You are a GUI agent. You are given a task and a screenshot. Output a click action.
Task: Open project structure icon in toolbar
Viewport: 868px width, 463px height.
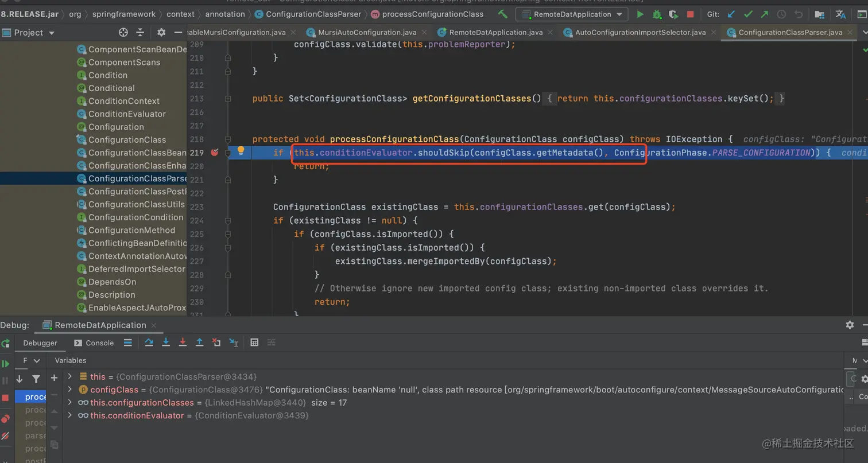[x=819, y=14]
